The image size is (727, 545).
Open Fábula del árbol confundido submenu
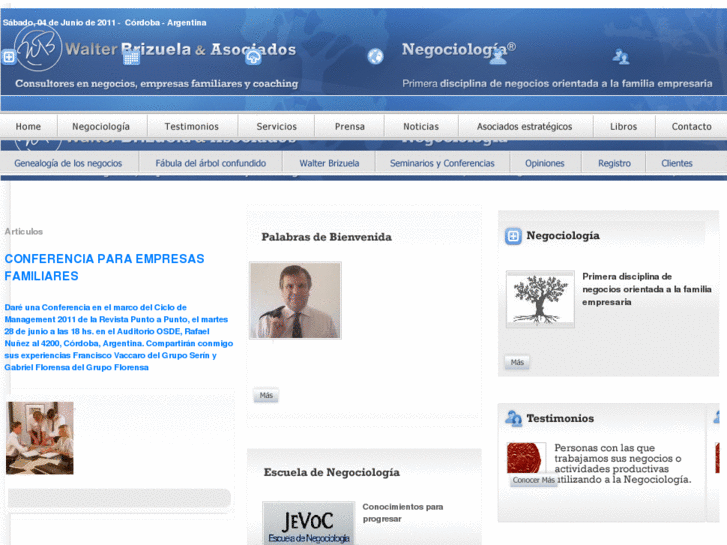click(x=210, y=163)
